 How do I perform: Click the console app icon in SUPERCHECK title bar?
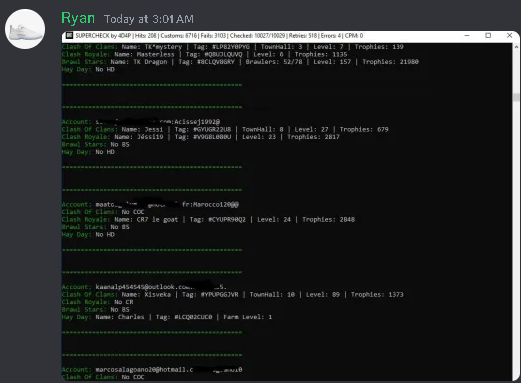pyautogui.click(x=69, y=36)
